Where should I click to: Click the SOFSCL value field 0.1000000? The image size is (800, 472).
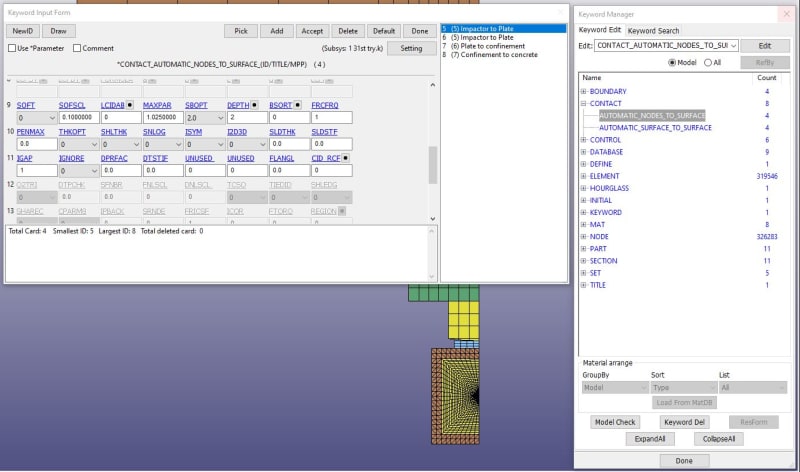[79, 117]
